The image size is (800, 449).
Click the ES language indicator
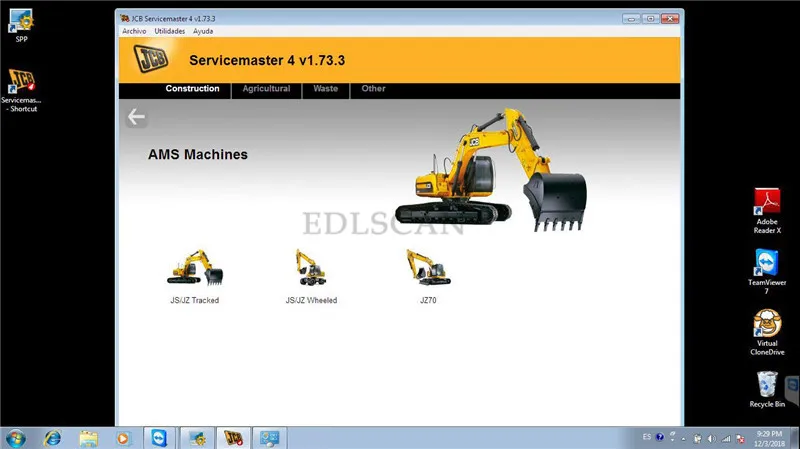(x=646, y=437)
